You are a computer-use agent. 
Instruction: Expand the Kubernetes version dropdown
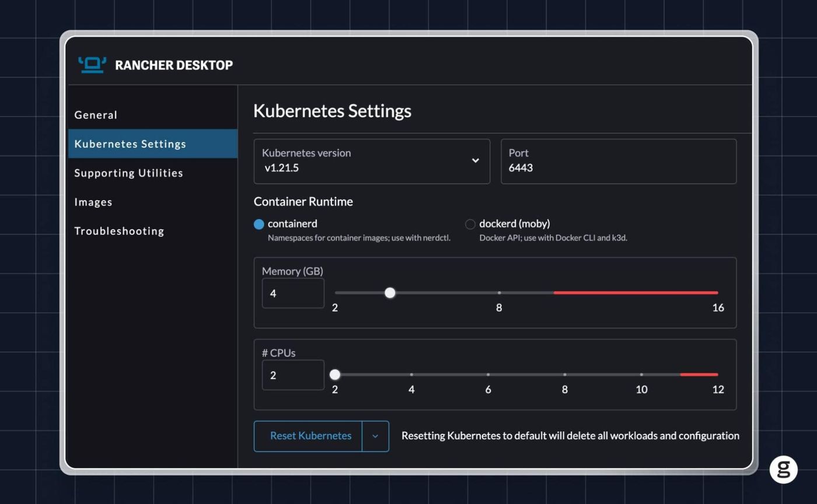(372, 162)
